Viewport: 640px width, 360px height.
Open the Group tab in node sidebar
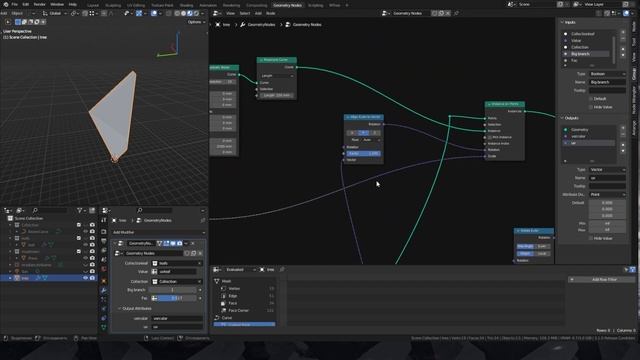pyautogui.click(x=634, y=74)
